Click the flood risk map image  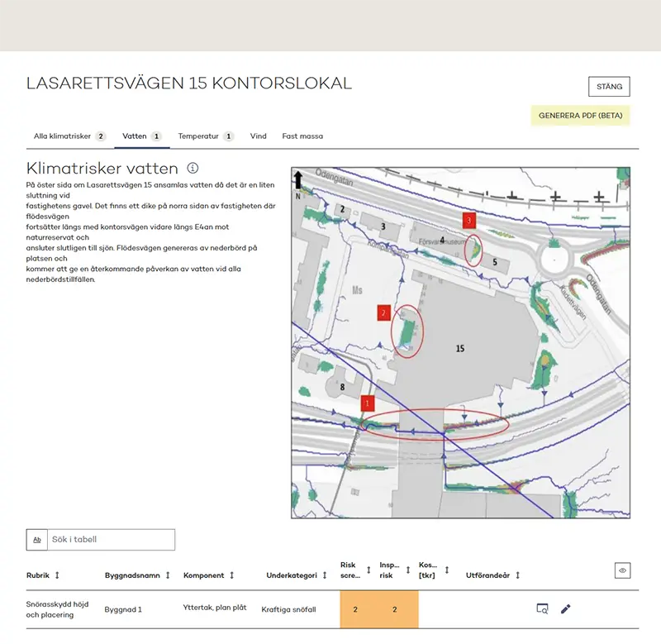(460, 342)
